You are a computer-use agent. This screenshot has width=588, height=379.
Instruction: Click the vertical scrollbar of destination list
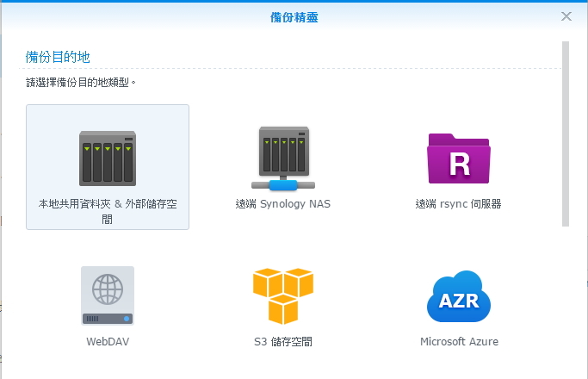[566, 134]
